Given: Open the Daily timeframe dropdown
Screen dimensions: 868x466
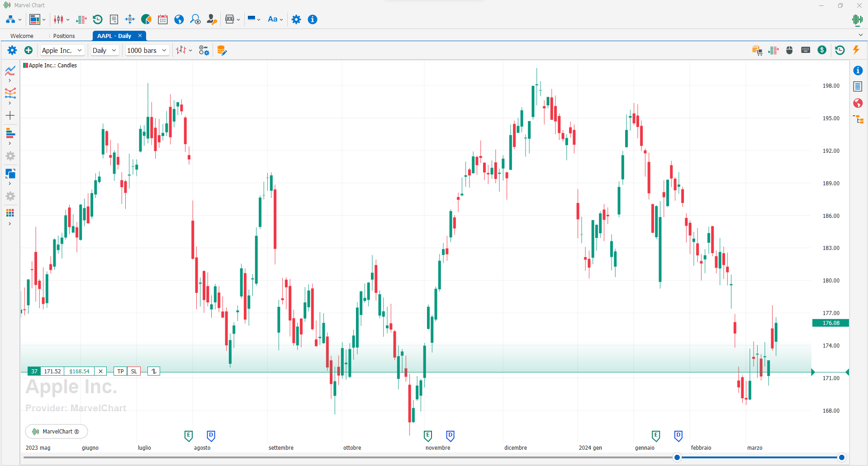Looking at the screenshot, I should point(104,50).
